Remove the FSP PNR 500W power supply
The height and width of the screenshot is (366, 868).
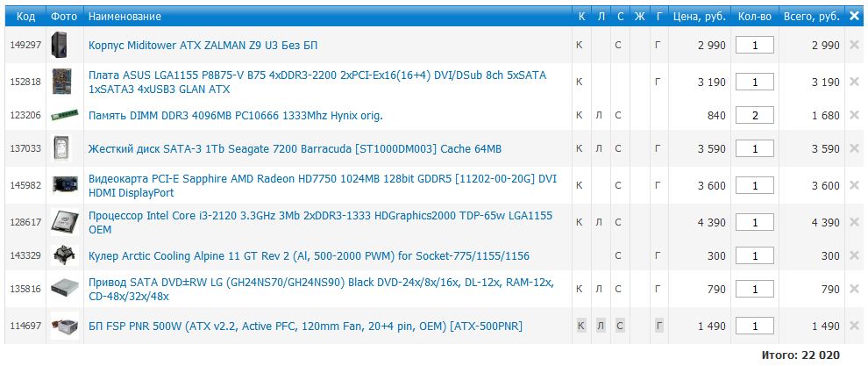(x=854, y=327)
